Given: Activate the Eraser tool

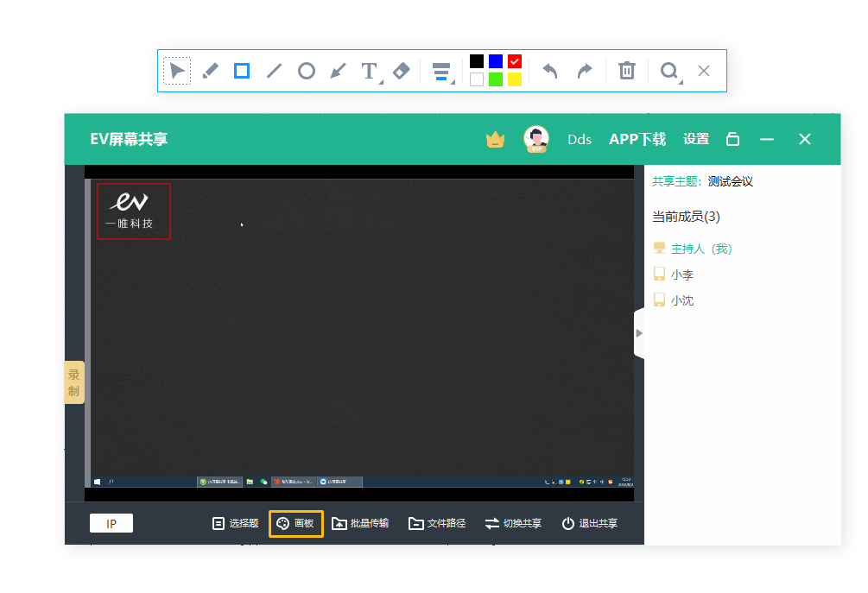Looking at the screenshot, I should (400, 70).
